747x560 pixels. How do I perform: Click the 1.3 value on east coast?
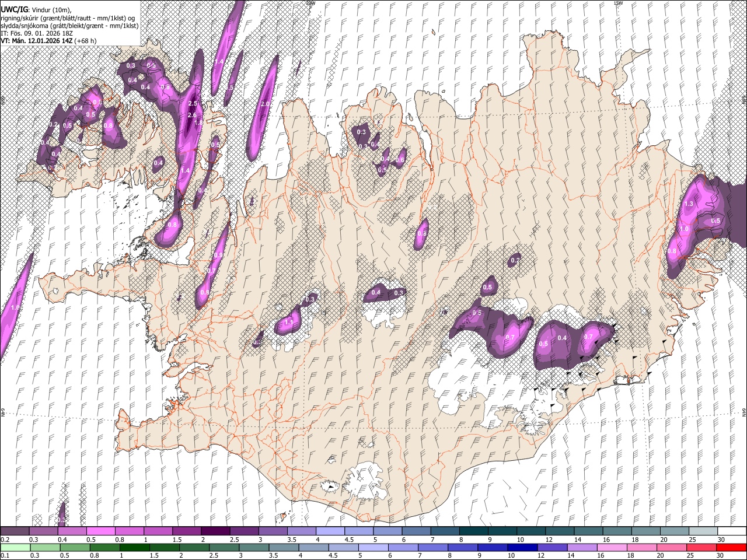coord(689,204)
